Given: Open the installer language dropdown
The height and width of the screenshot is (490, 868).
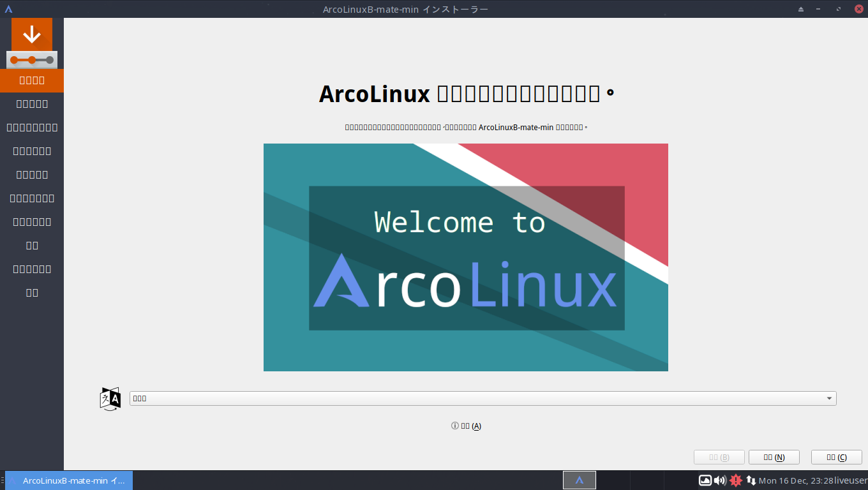Looking at the screenshot, I should 483,398.
